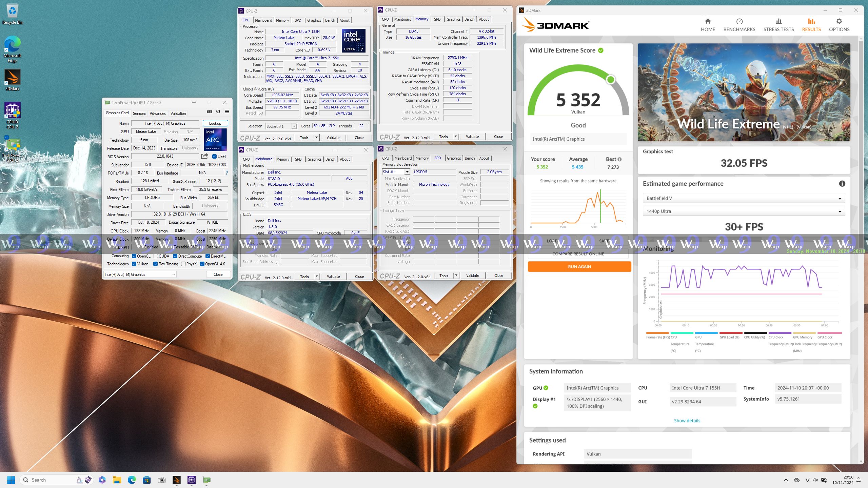Open the notification bell in the taskbar

click(x=859, y=480)
